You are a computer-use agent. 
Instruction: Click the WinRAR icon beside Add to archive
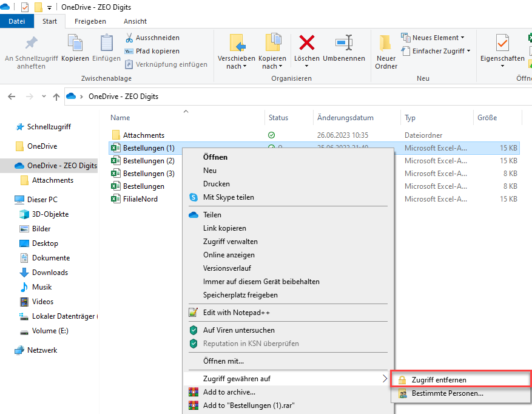pyautogui.click(x=194, y=392)
